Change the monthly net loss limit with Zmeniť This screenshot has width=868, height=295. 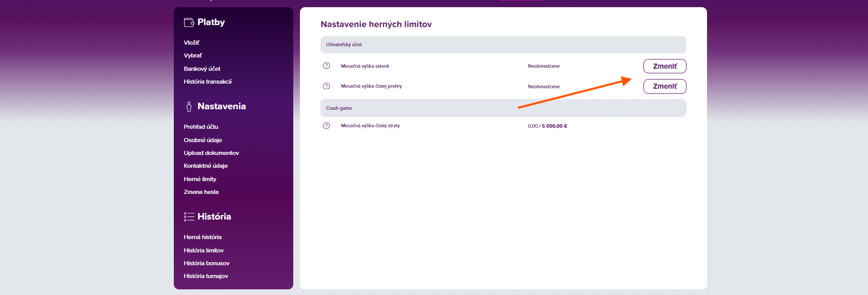point(664,86)
